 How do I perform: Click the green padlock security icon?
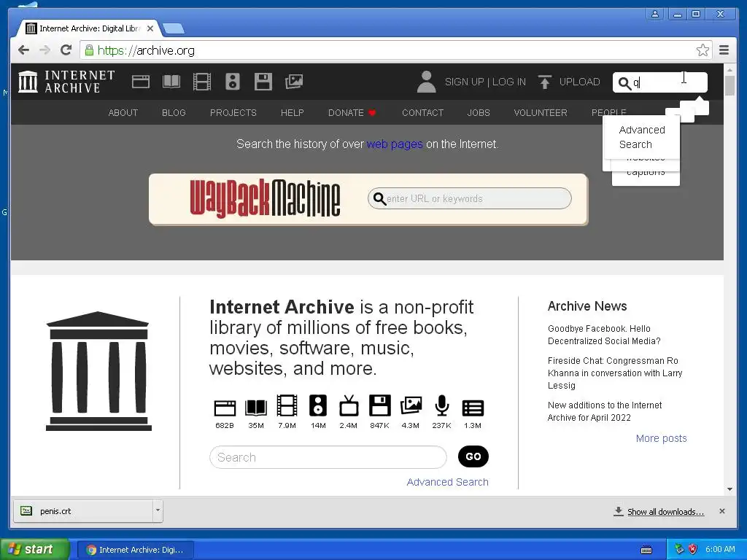pos(89,50)
